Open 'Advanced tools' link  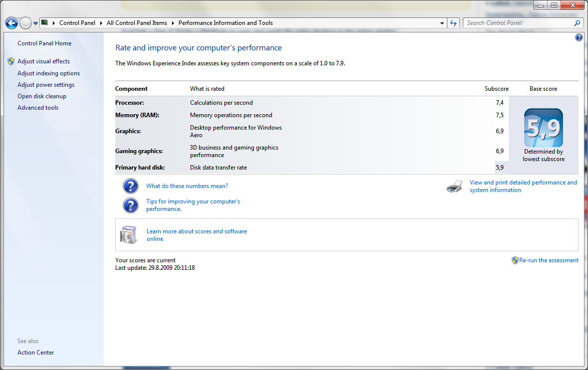pyautogui.click(x=38, y=108)
